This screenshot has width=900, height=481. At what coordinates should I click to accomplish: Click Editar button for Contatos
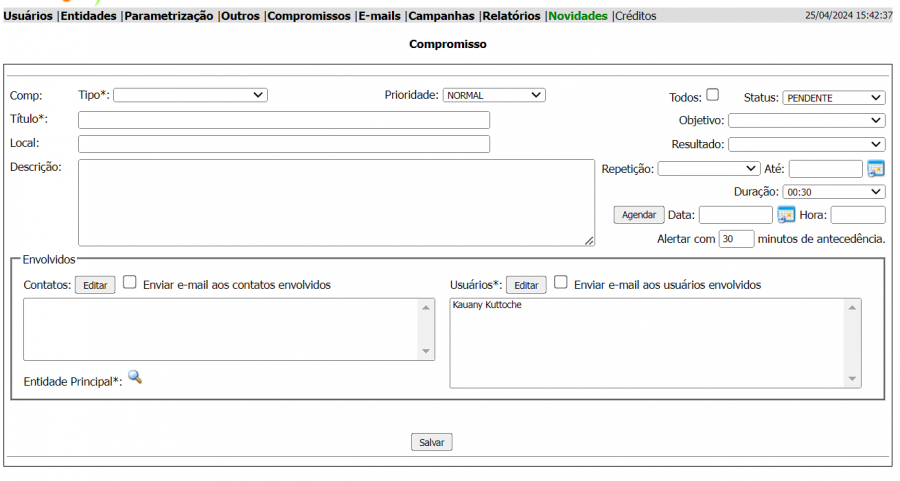coord(95,285)
